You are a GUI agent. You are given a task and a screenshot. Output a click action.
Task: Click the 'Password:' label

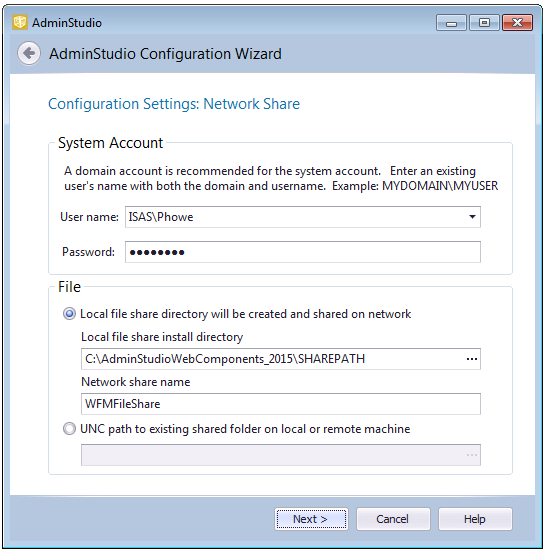tap(88, 252)
